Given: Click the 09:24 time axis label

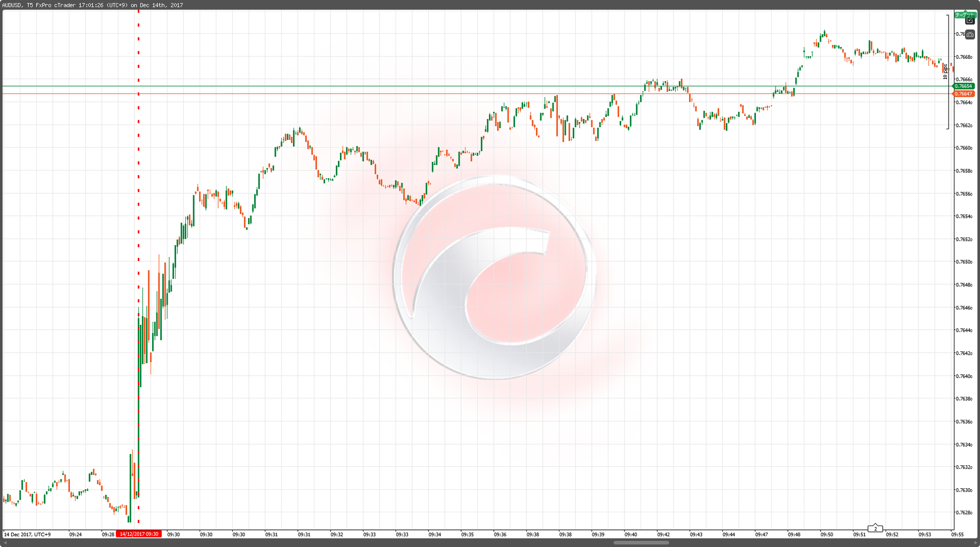Looking at the screenshot, I should [75, 534].
